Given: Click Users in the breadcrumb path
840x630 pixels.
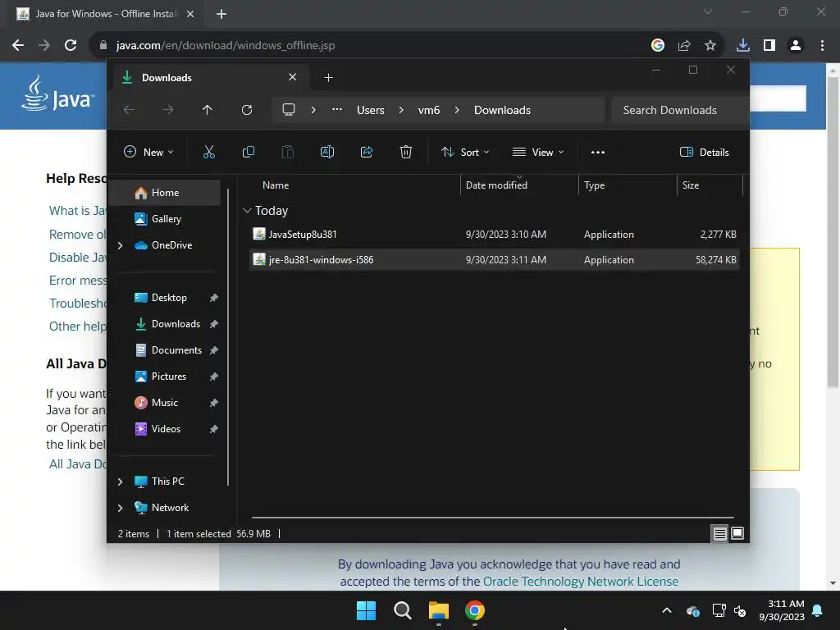Looking at the screenshot, I should 371,110.
